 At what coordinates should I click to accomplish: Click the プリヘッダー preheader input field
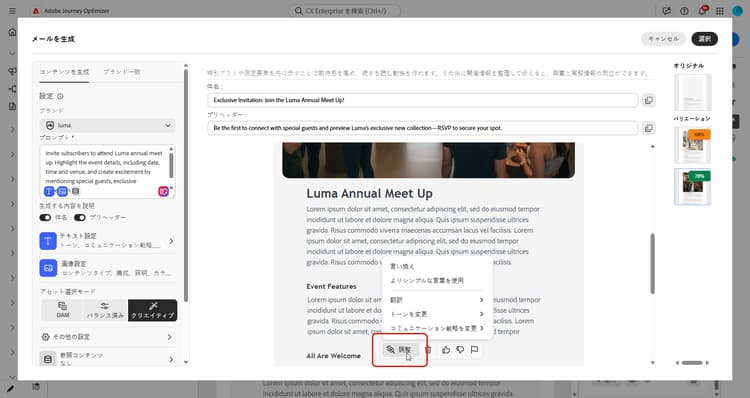point(422,128)
